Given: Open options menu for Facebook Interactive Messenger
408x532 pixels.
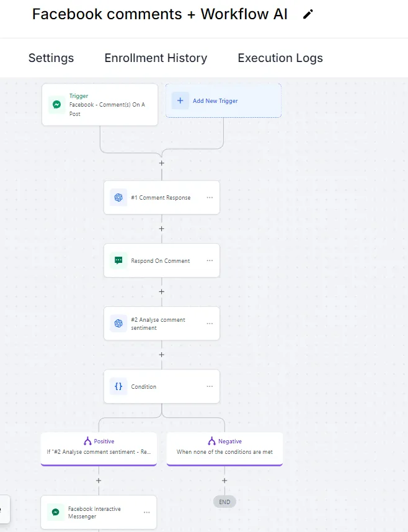Looking at the screenshot, I should (146, 512).
